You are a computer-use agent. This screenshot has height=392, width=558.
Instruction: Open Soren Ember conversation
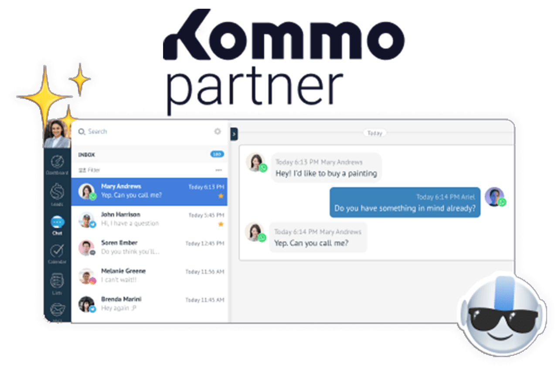pyautogui.click(x=150, y=248)
